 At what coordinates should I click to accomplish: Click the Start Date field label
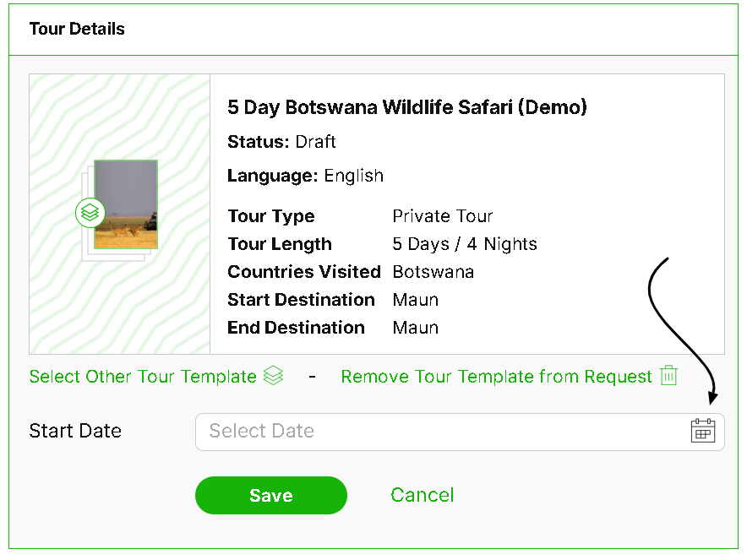(75, 431)
